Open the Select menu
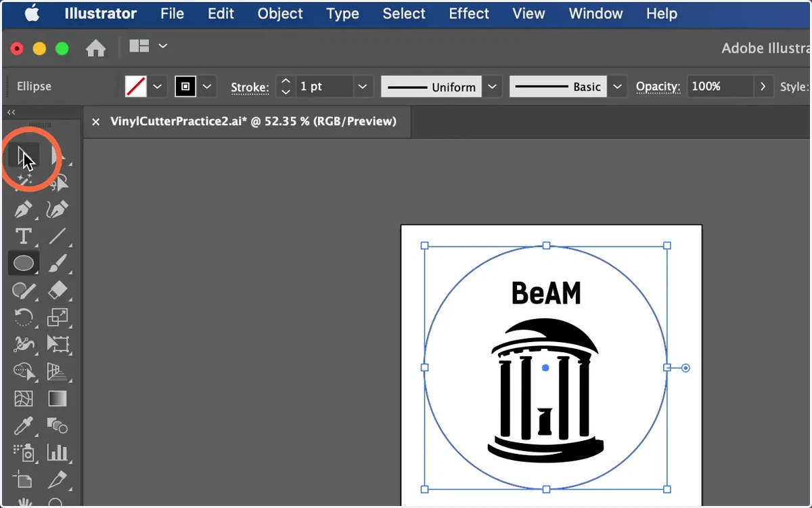This screenshot has height=508, width=812. [x=404, y=14]
